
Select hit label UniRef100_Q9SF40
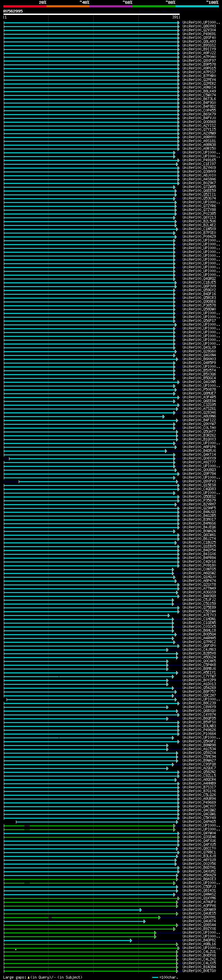click(x=199, y=38)
